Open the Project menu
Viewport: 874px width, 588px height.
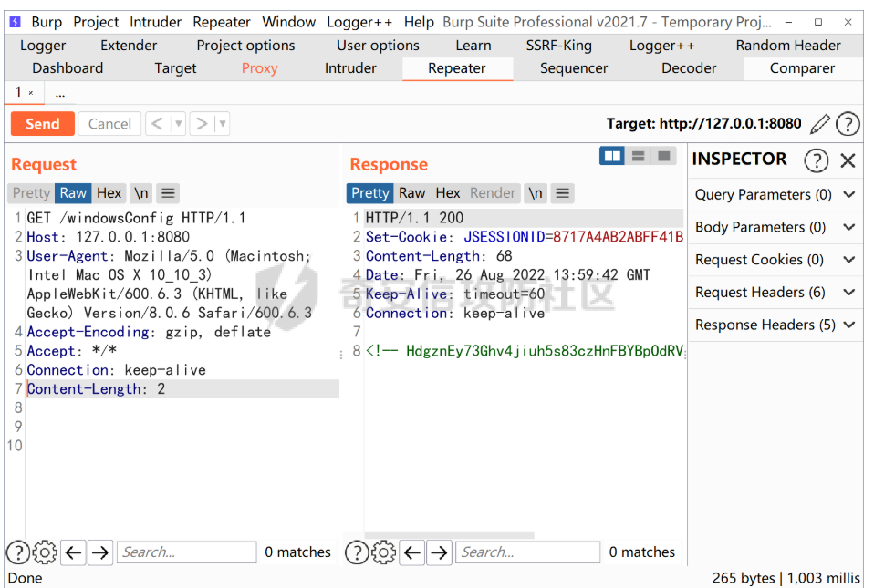coord(96,22)
